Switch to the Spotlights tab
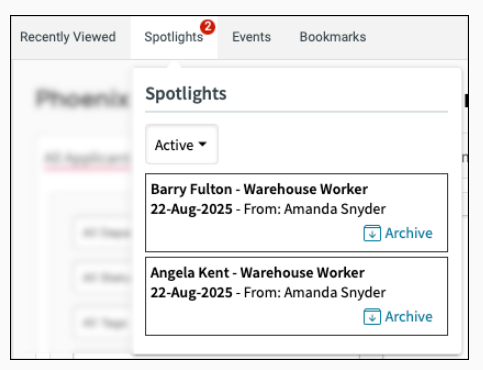The height and width of the screenshot is (370, 483). coord(174,37)
